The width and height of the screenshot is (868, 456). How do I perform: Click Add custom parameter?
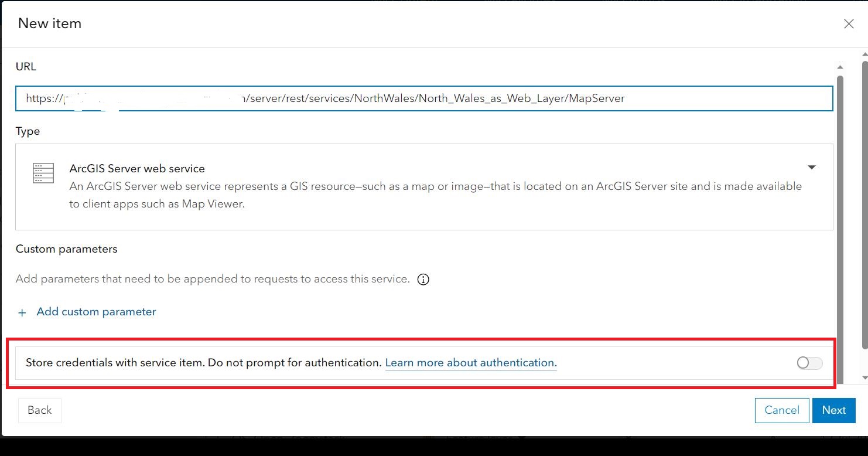95,311
